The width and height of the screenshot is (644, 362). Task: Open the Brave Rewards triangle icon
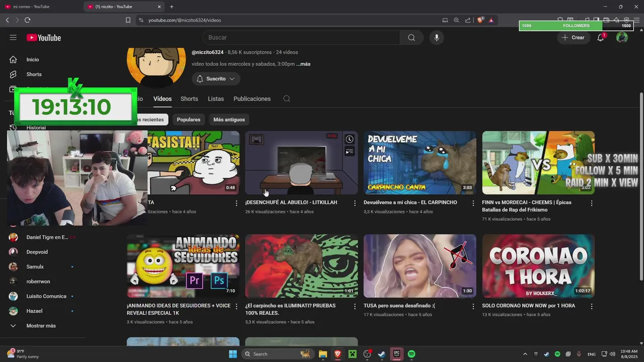tap(491, 20)
